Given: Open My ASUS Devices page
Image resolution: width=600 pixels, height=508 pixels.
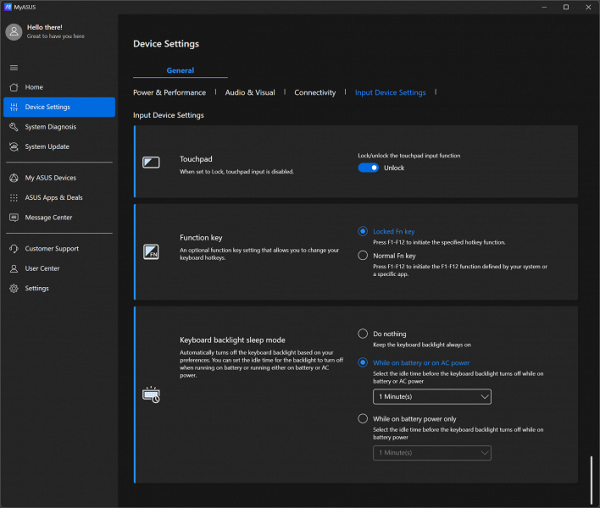Looking at the screenshot, I should [50, 178].
